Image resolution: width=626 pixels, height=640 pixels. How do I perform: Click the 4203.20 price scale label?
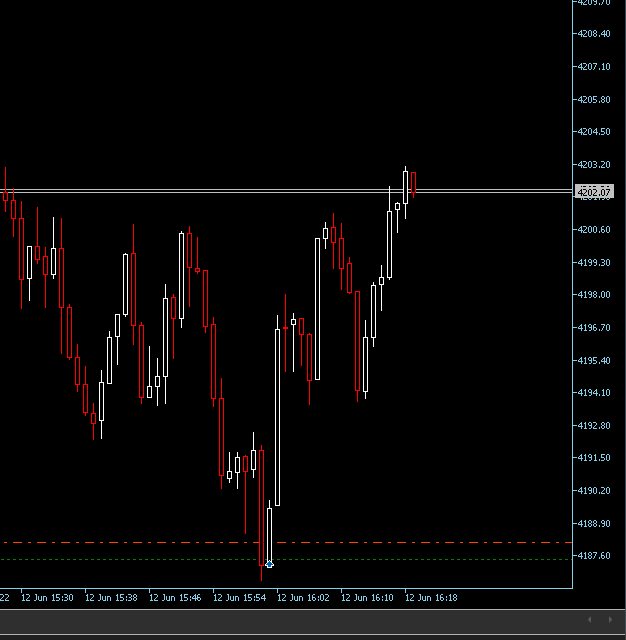594,164
